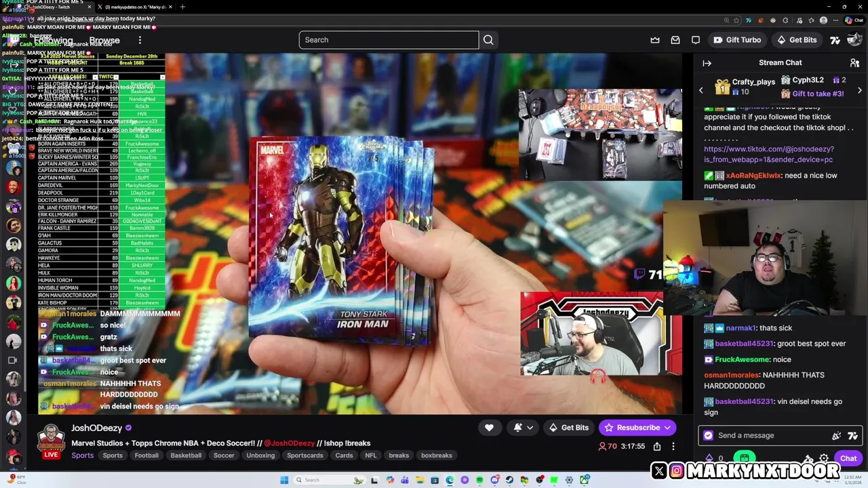Click heart follow button under video
The height and width of the screenshot is (488, 868).
pos(489,428)
